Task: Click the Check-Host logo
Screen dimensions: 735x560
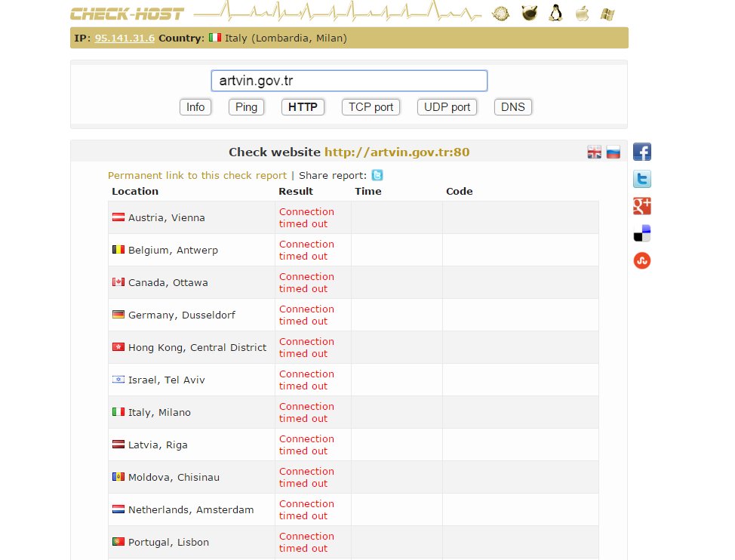Action: tap(127, 14)
